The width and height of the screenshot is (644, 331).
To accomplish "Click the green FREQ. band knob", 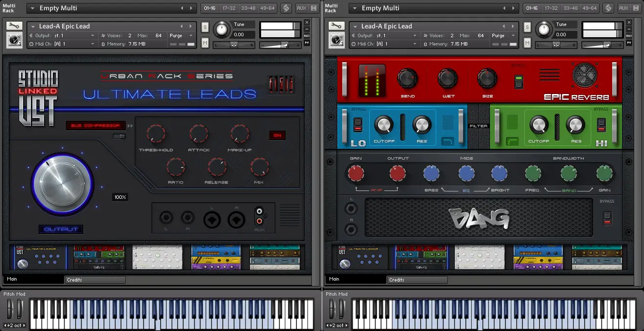I will tap(533, 173).
